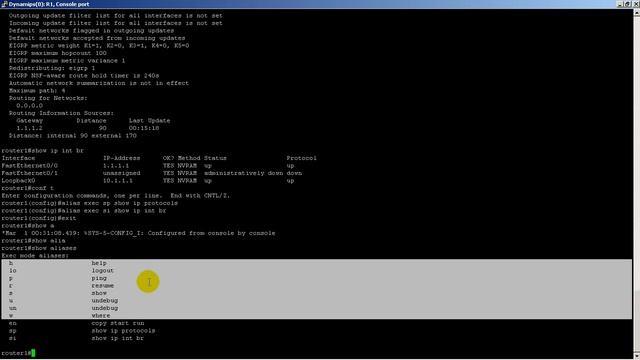This screenshot has height=360, width=640.
Task: Click 'Exec mode aliases:' heading
Action: click(35, 256)
